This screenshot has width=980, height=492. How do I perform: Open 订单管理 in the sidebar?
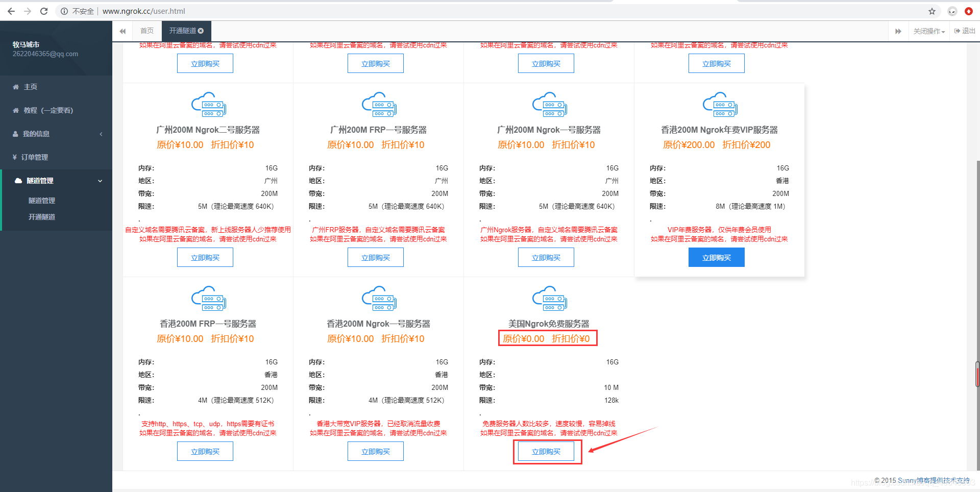[56, 157]
